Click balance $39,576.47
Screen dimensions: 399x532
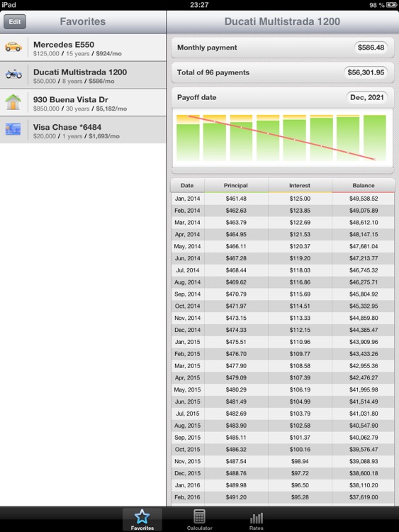(364, 449)
